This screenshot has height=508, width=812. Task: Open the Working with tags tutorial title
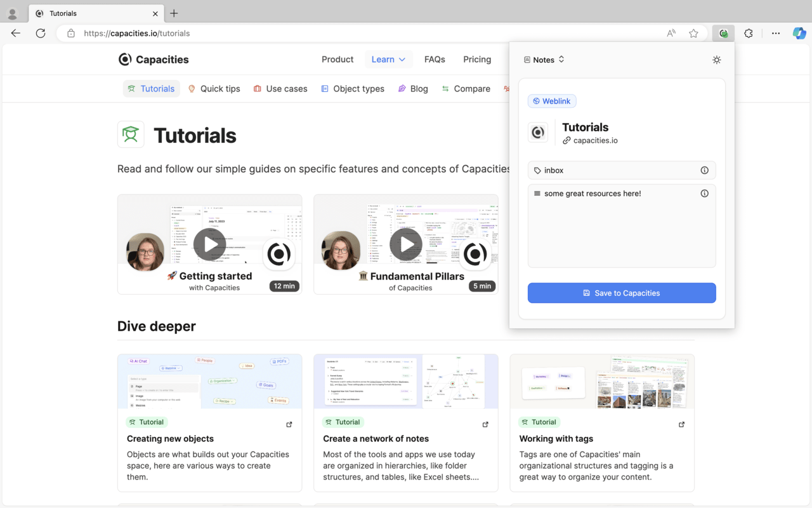(556, 439)
